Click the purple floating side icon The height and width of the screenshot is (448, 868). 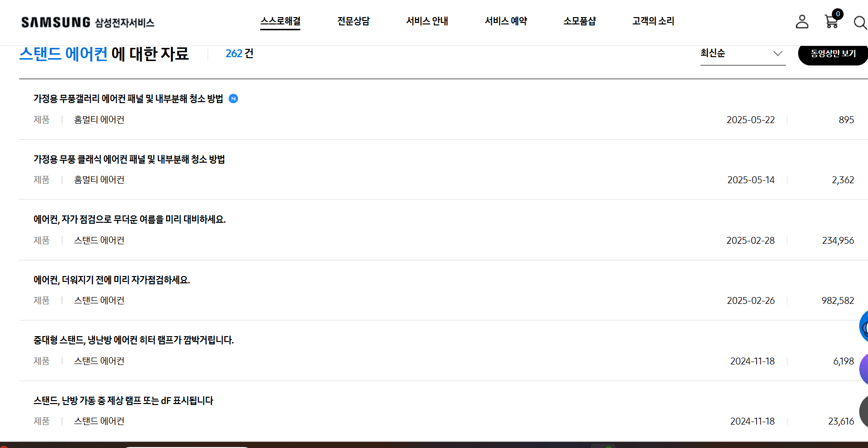pyautogui.click(x=864, y=369)
